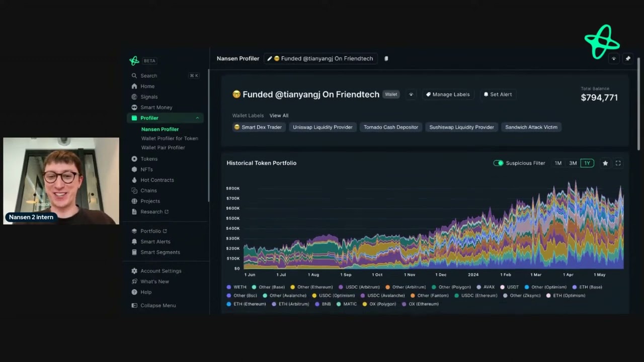The image size is (644, 362).
Task: Click the Smart Segments icon
Action: coord(134,252)
